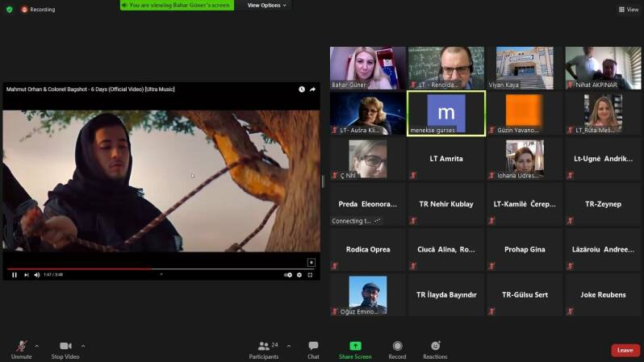Click muted mic icon on TR-Gülsu Sert tile
The image size is (644, 362).
pos(491,312)
